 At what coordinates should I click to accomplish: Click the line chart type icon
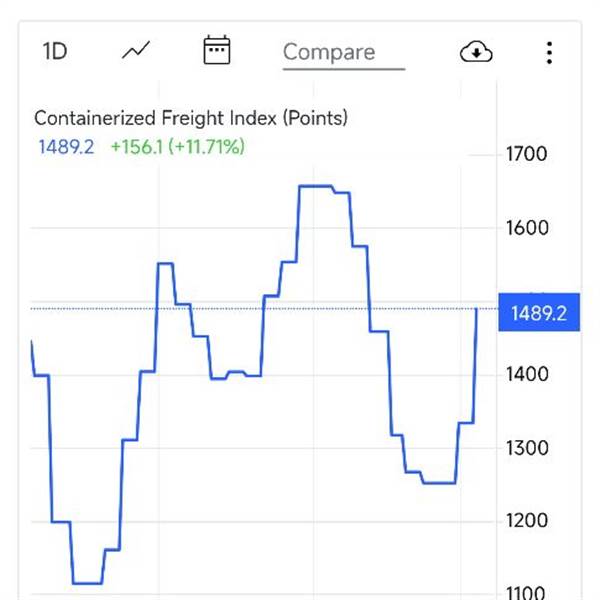coord(136,51)
